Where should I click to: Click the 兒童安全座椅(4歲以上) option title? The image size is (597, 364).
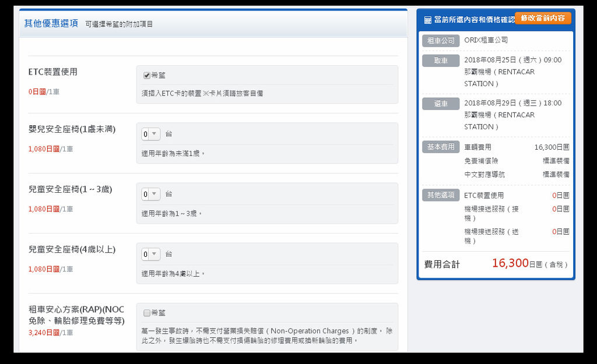pos(72,249)
